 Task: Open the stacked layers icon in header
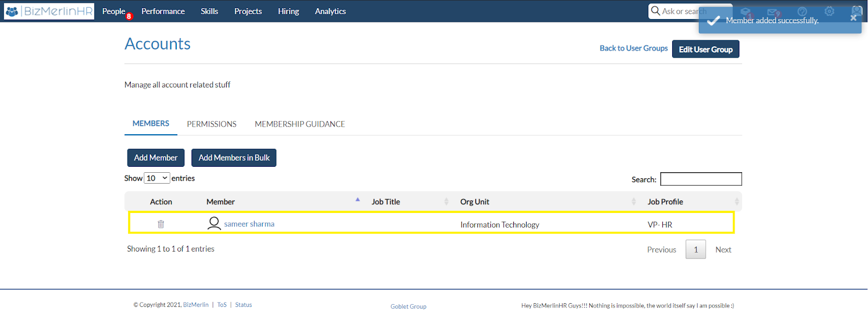pyautogui.click(x=746, y=11)
